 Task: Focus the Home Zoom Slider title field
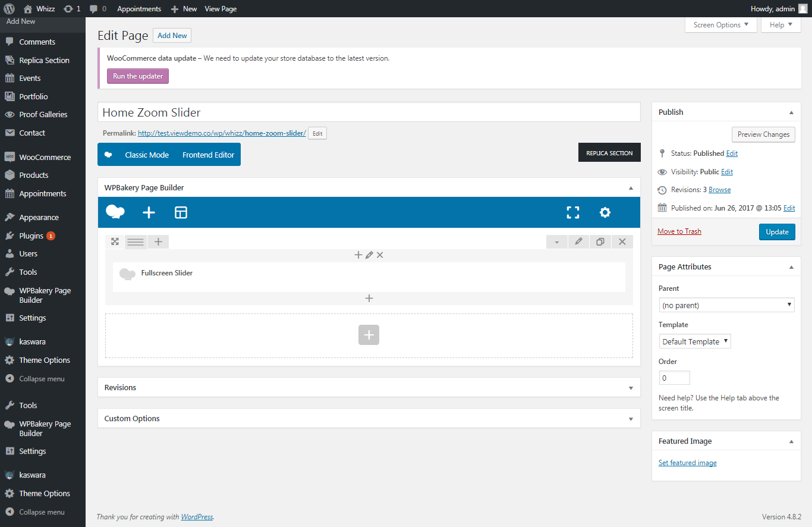point(369,112)
